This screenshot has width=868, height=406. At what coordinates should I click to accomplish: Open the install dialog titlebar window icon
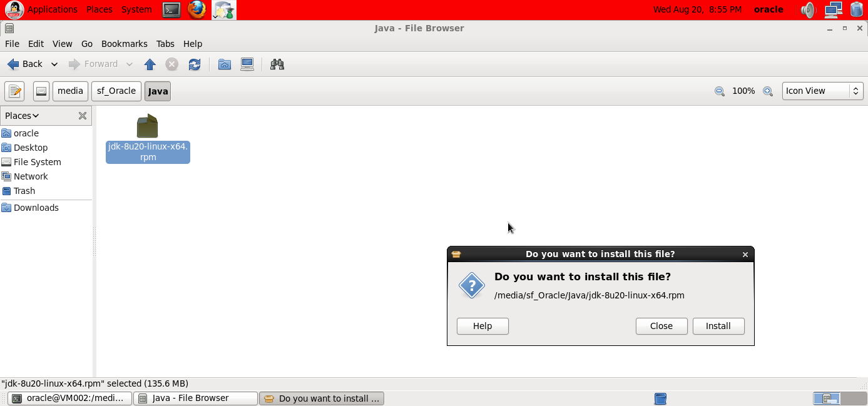pos(456,255)
